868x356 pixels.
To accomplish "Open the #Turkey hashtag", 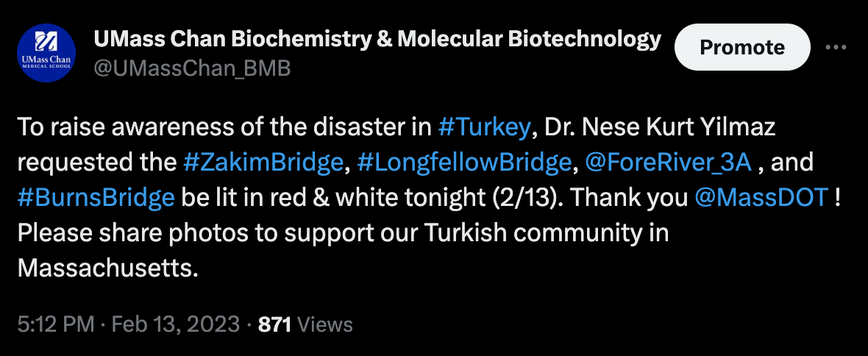I will pos(483,127).
